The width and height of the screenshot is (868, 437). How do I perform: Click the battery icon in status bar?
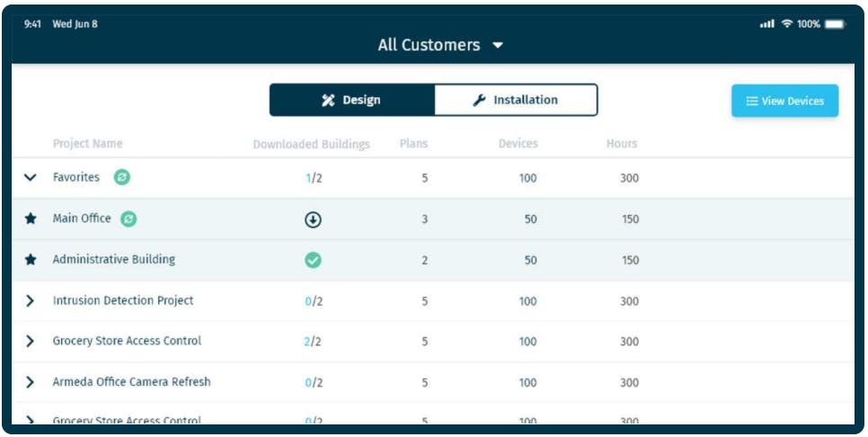835,24
